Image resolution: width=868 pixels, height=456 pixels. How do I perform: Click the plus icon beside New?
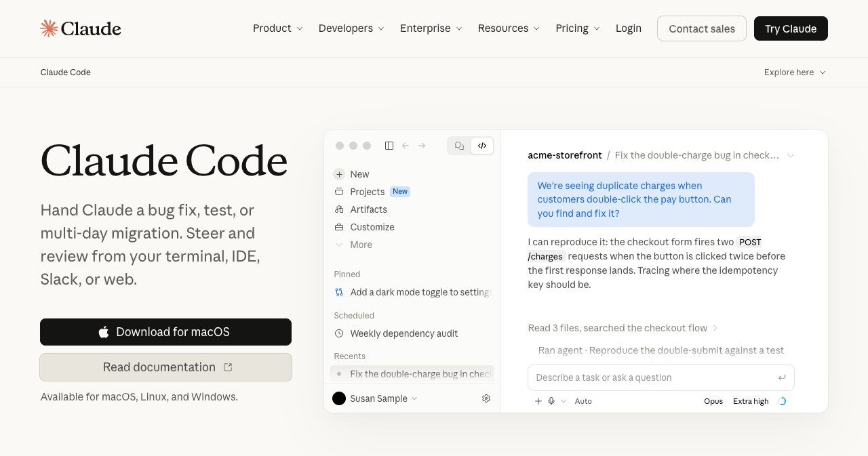(339, 174)
